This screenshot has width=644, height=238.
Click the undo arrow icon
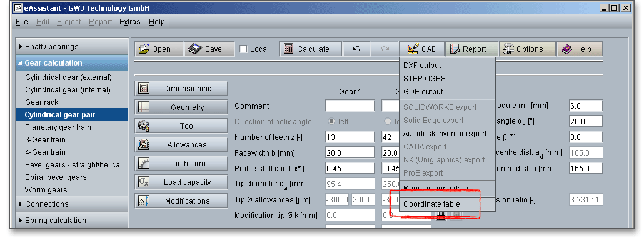click(x=356, y=49)
